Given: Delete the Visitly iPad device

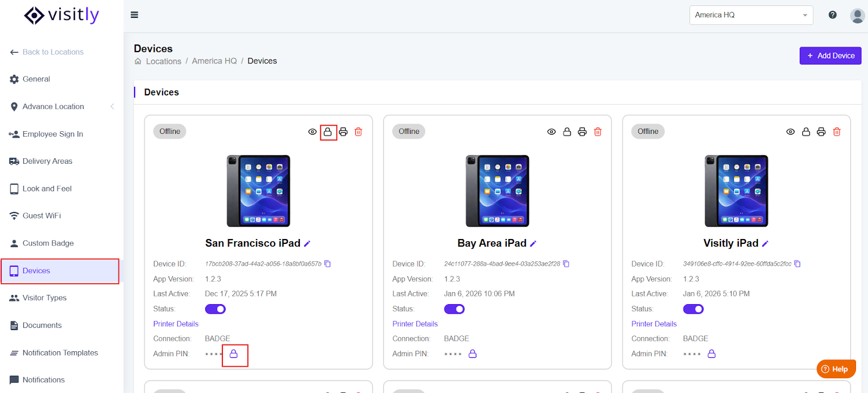Looking at the screenshot, I should (x=837, y=132).
